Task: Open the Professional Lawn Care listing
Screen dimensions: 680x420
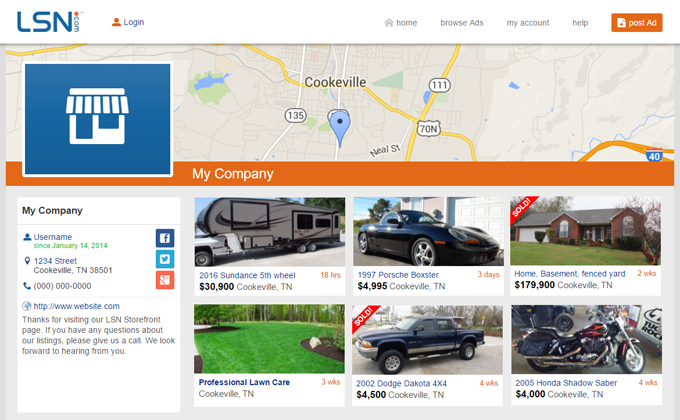Action: (x=244, y=382)
